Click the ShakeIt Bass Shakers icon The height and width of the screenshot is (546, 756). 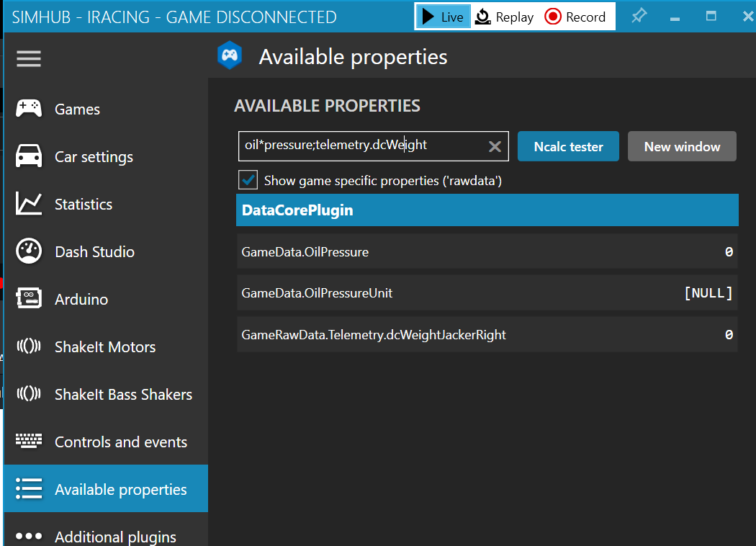click(x=29, y=393)
